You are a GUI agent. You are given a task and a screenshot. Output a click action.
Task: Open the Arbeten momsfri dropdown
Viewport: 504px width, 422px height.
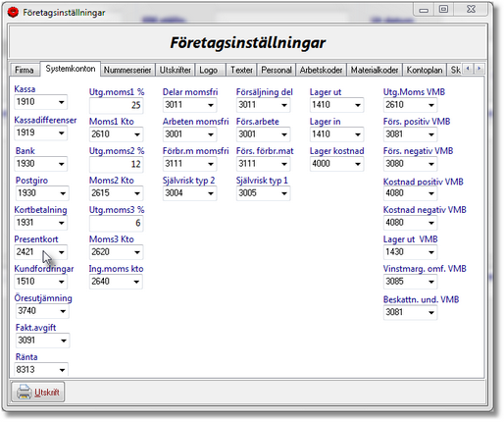click(x=211, y=134)
